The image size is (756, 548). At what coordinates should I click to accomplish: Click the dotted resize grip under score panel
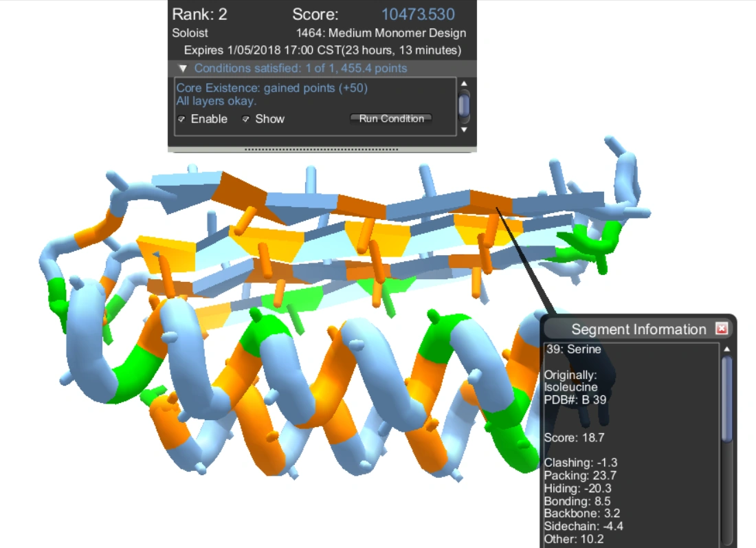click(322, 149)
